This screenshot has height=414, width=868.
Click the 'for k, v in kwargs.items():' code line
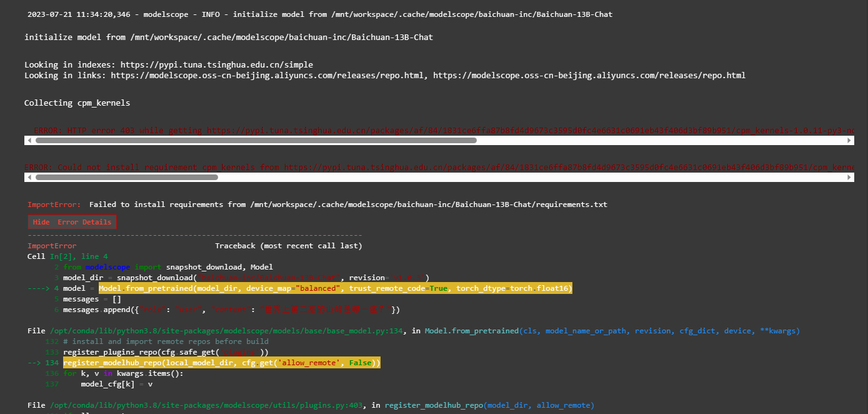point(123,373)
